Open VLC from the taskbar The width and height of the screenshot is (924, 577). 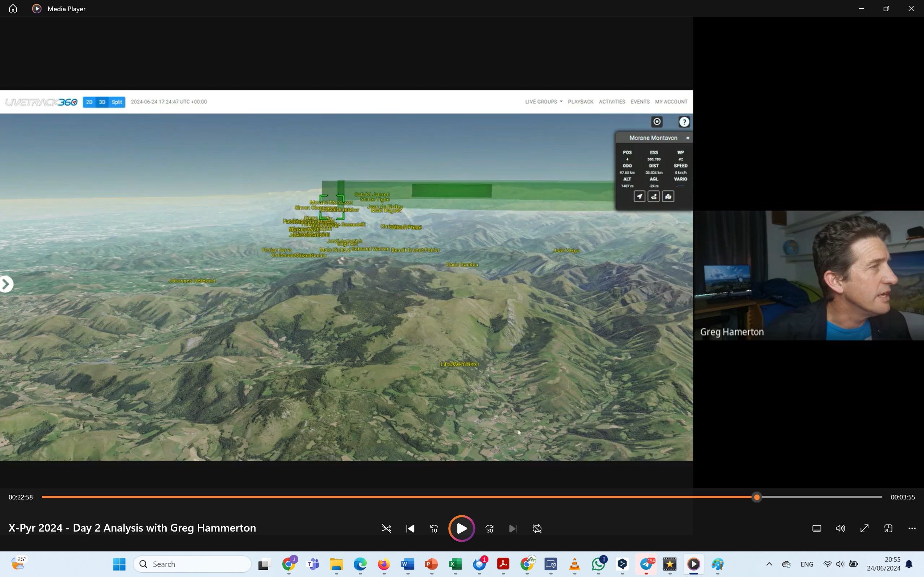coord(575,564)
